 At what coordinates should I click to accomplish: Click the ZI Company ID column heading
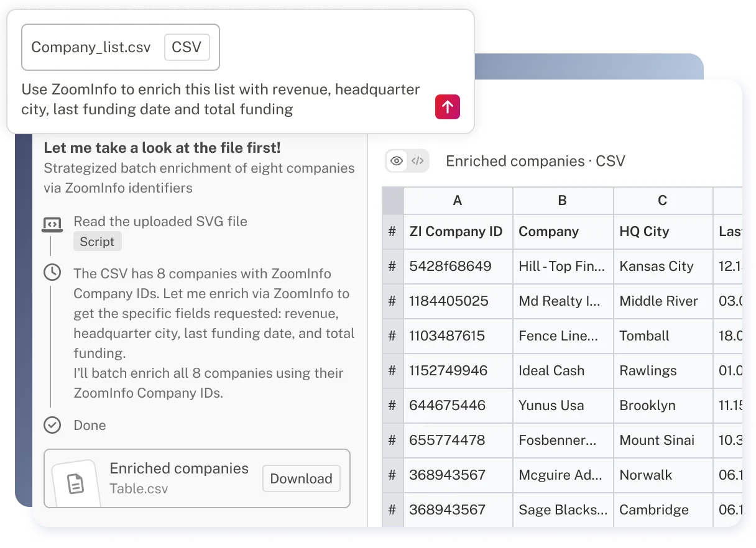click(456, 232)
